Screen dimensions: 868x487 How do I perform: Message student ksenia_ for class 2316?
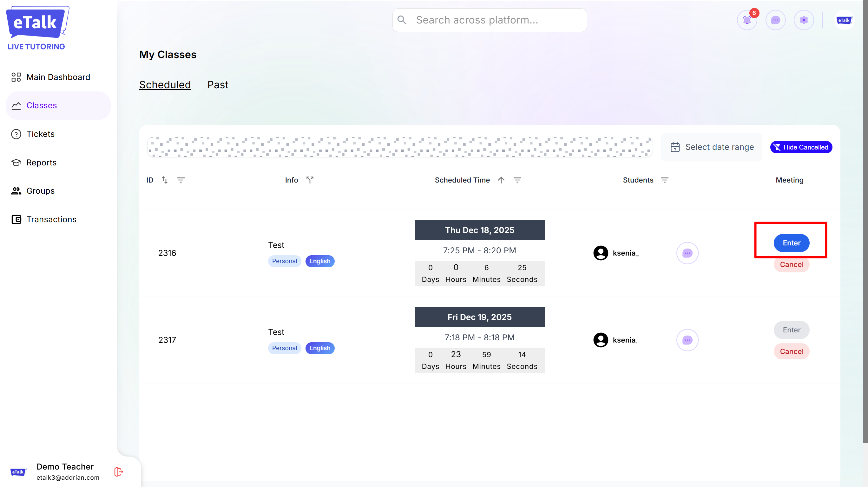click(687, 253)
